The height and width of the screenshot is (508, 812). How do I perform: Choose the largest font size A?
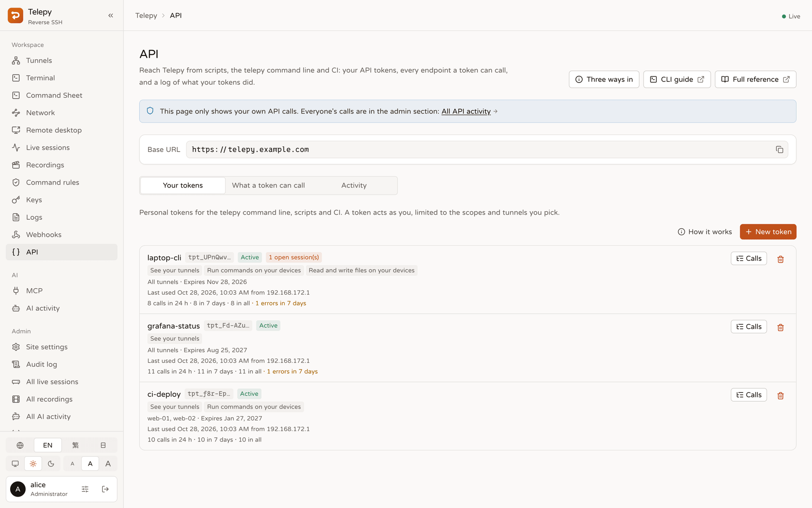tap(108, 464)
